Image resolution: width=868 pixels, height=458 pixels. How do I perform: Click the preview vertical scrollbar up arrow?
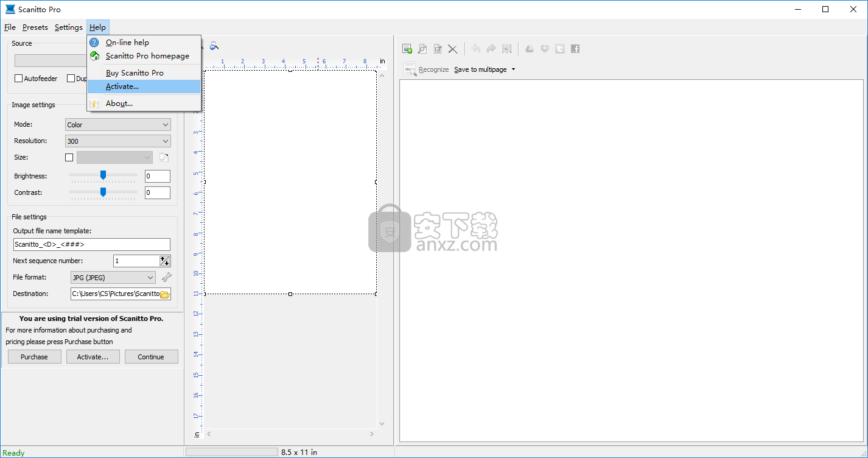(x=382, y=75)
